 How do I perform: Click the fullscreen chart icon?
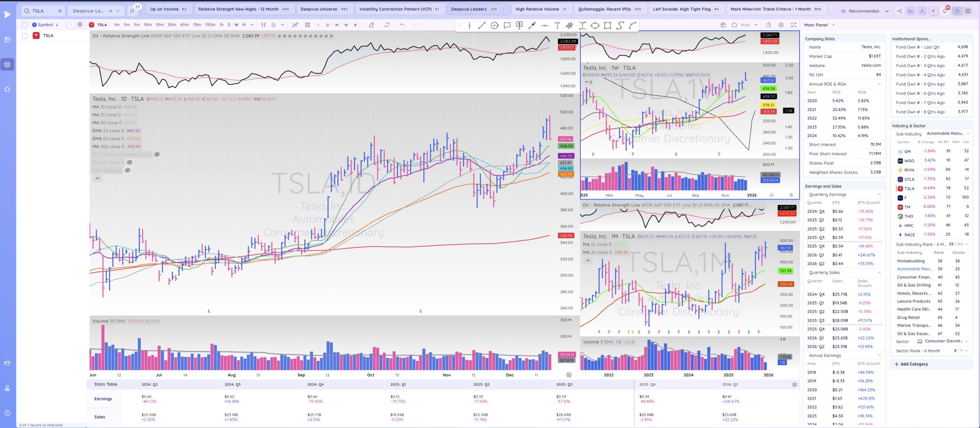point(794,25)
